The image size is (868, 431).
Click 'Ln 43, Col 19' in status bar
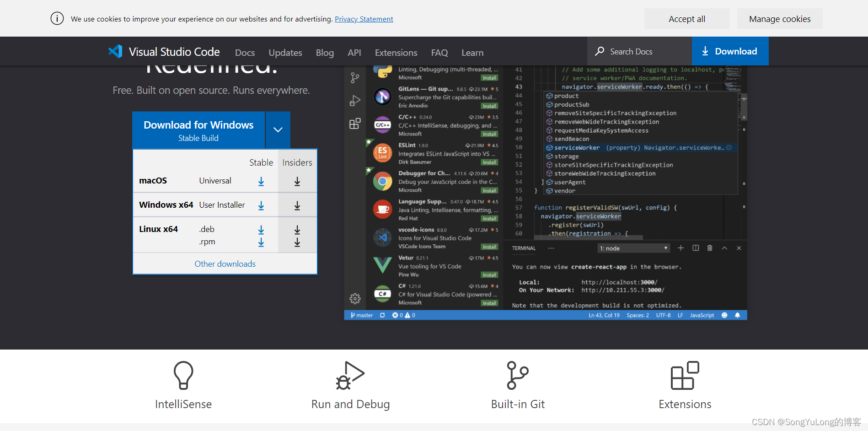pos(604,315)
